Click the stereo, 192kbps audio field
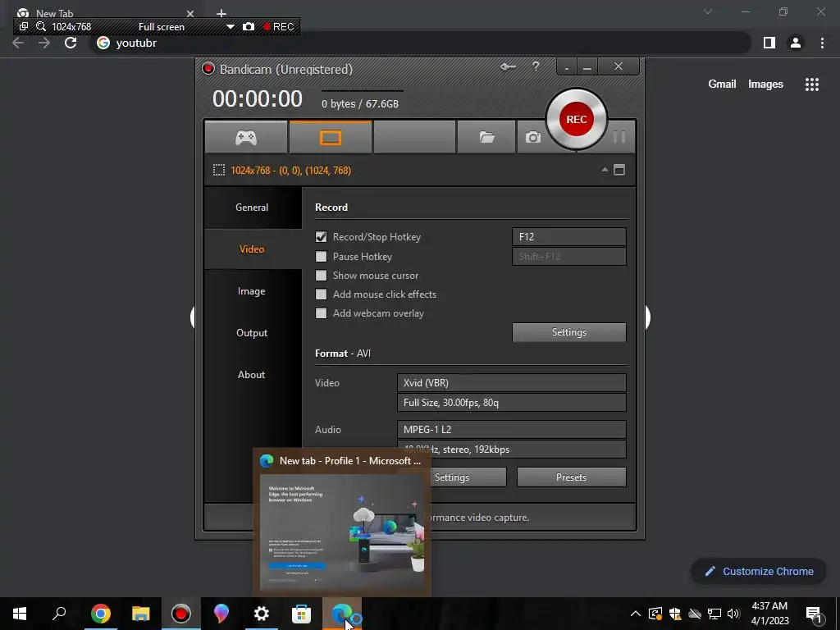Screen dimensions: 840x630 [x=512, y=449]
